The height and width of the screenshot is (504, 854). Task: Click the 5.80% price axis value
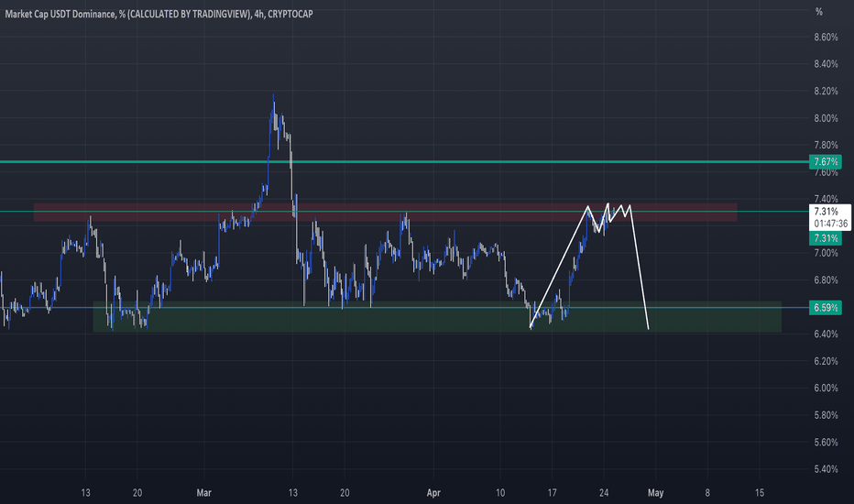[826, 415]
